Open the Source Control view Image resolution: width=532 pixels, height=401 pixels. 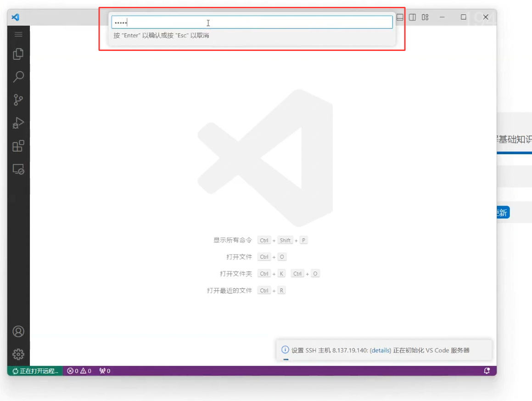(x=18, y=100)
